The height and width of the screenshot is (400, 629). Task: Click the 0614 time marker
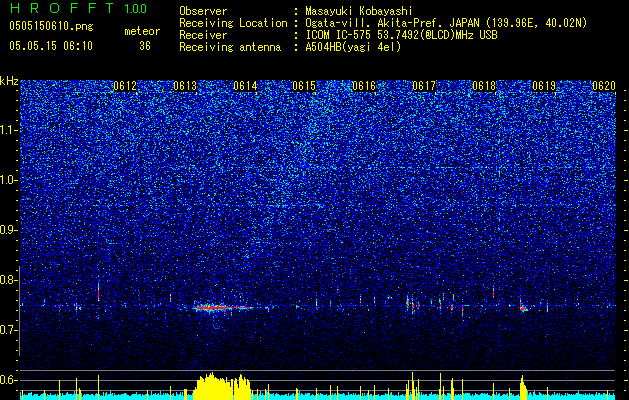pos(245,86)
